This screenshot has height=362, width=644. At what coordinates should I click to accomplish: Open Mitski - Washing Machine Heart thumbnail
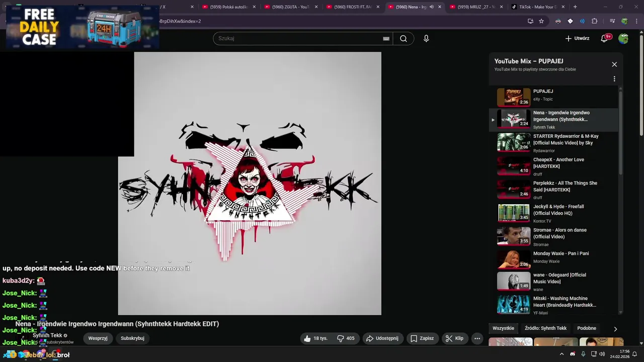pos(514,304)
